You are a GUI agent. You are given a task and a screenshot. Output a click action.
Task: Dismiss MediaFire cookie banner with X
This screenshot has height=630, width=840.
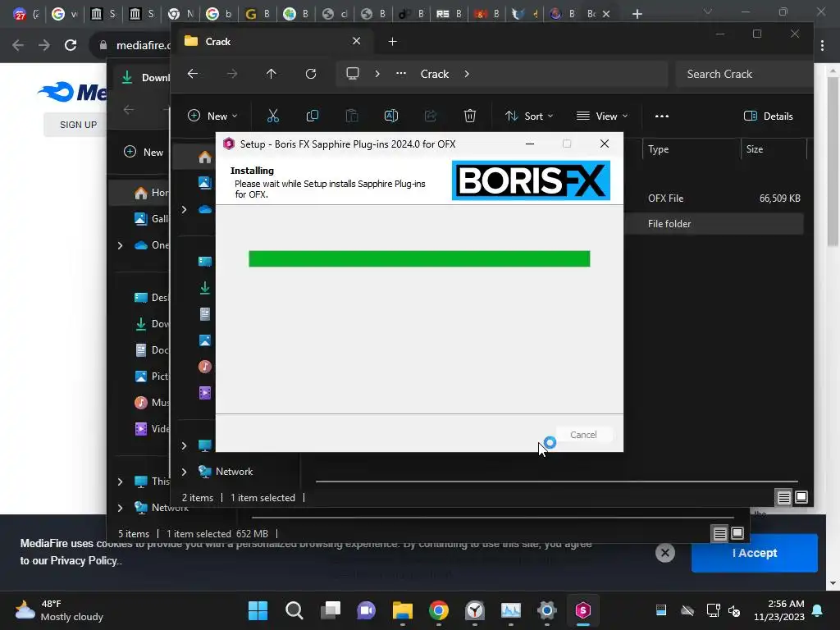[x=664, y=553]
